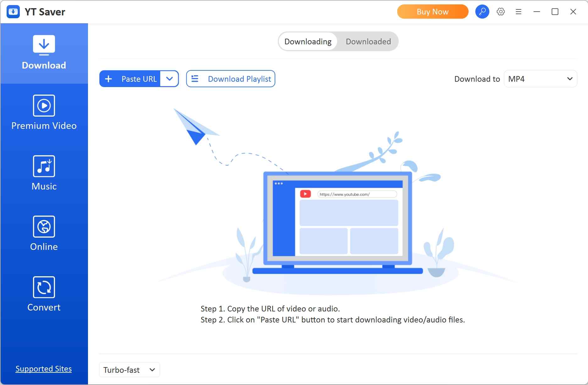Screen dimensions: 588x385
Task: Switch to the Downloaded tab
Action: pos(368,41)
